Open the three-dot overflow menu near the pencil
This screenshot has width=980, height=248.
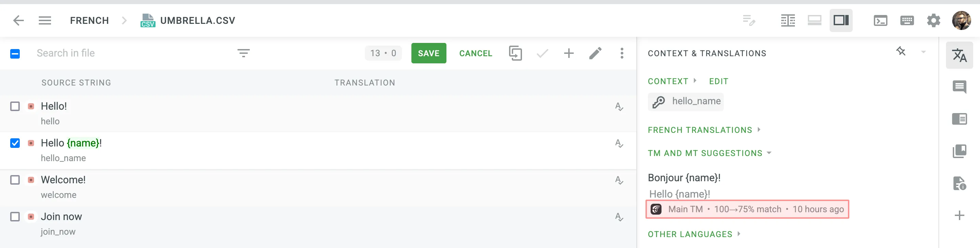(622, 53)
